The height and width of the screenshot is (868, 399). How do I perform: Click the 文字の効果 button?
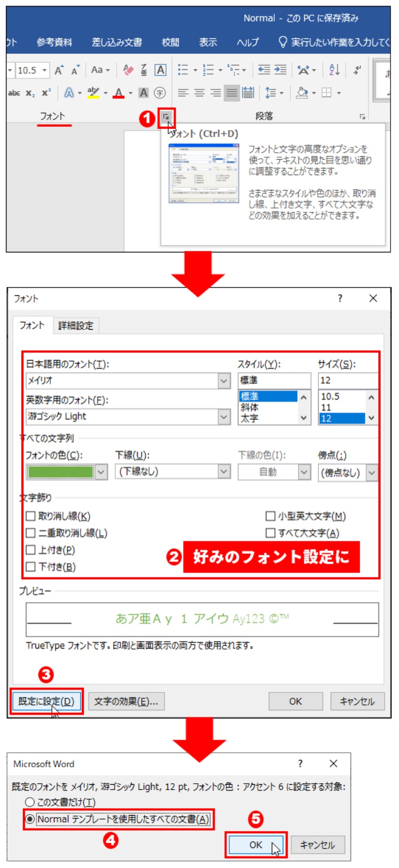pos(126,701)
